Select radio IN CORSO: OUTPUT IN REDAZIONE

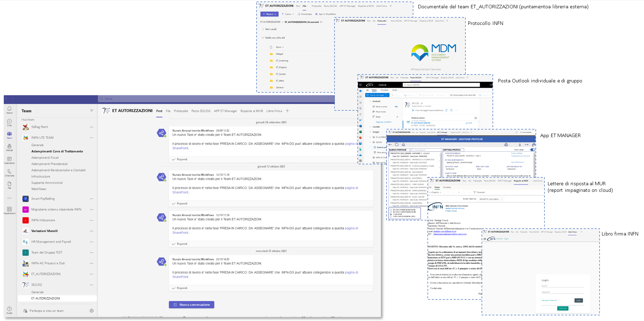point(391,212)
